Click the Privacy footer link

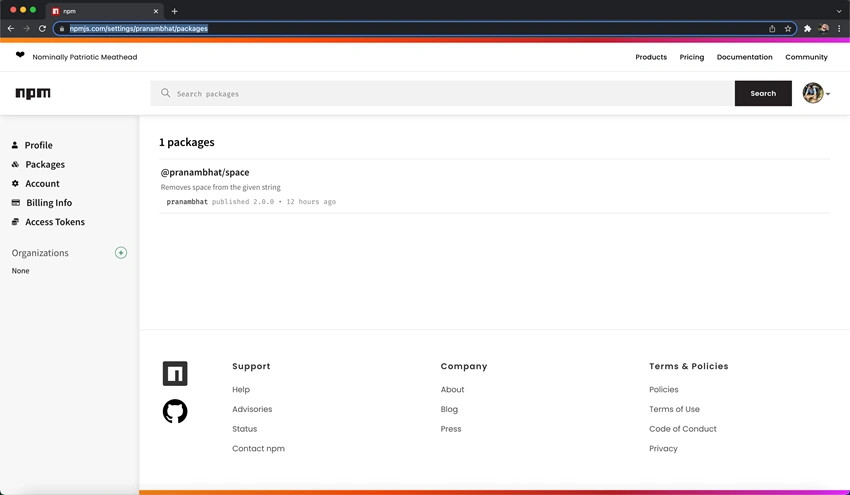tap(663, 448)
